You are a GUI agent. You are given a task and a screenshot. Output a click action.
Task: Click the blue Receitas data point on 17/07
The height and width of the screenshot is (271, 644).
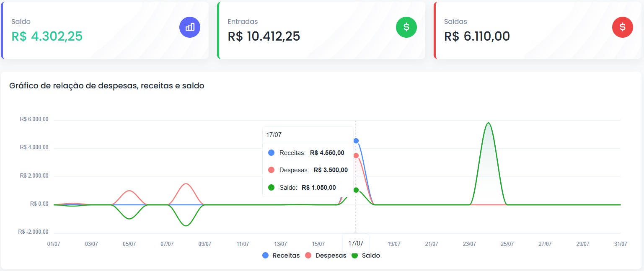[x=356, y=141]
